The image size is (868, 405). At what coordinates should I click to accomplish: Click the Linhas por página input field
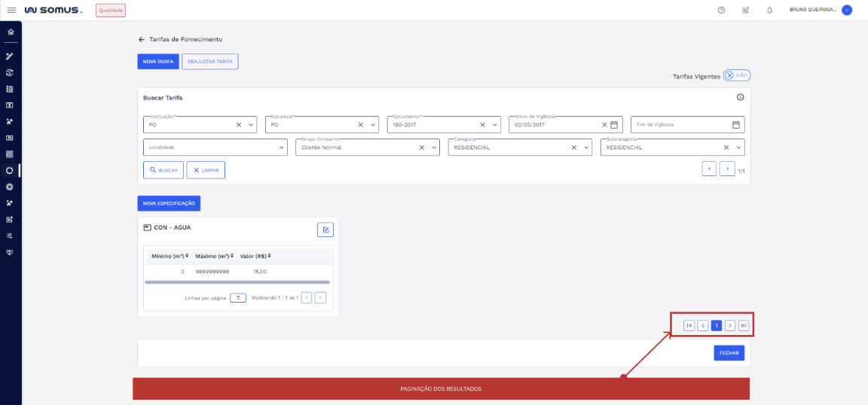pyautogui.click(x=238, y=298)
